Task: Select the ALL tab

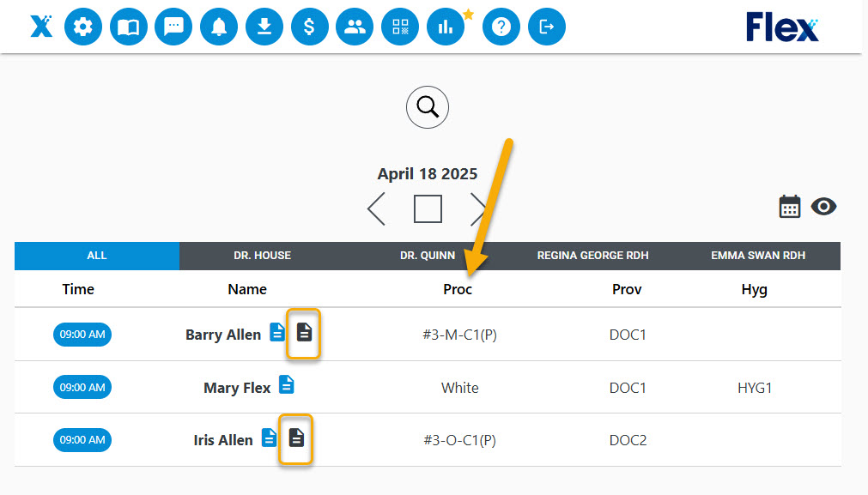Action: [97, 256]
